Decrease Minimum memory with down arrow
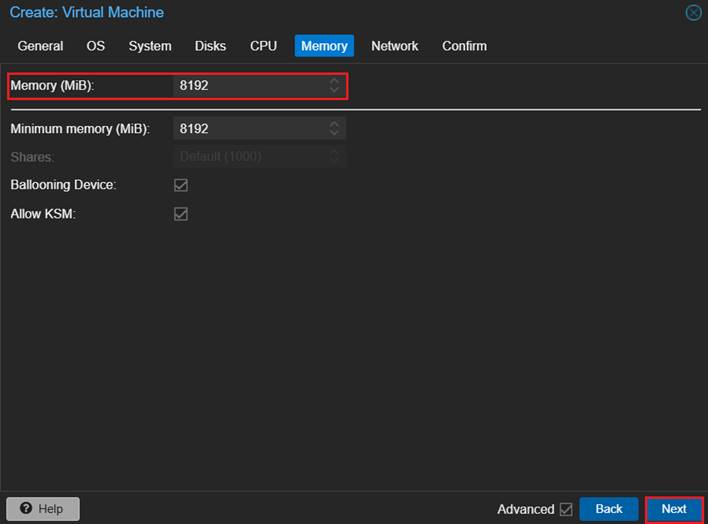 tap(335, 133)
